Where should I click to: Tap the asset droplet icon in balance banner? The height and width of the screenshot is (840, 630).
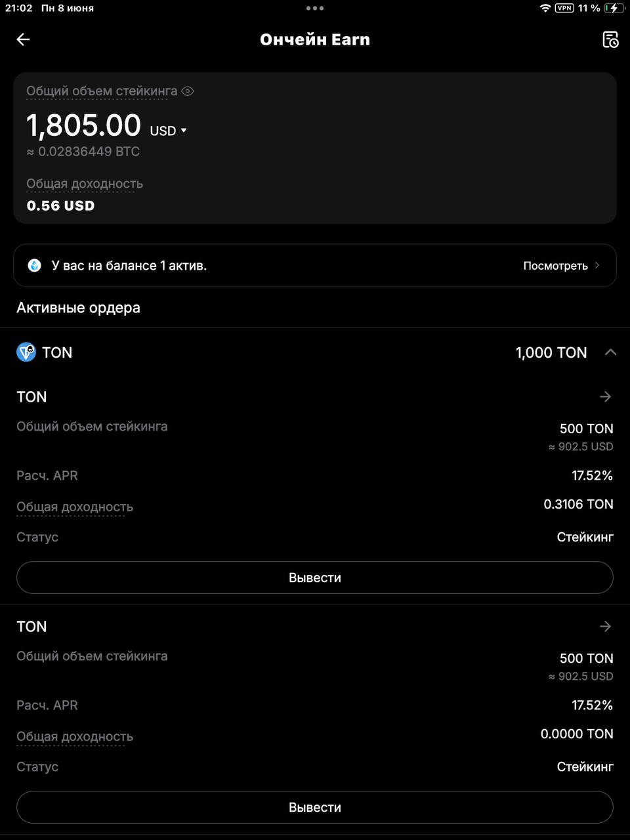click(34, 266)
